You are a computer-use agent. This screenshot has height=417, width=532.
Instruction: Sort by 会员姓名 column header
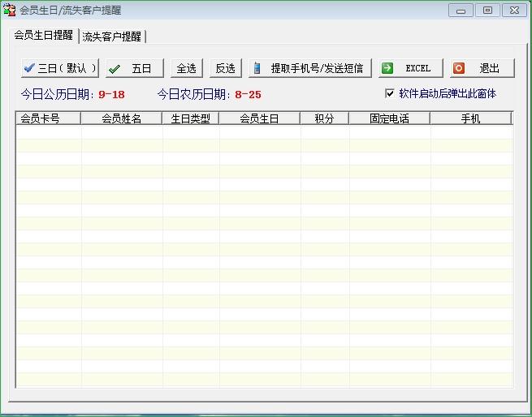(x=122, y=118)
